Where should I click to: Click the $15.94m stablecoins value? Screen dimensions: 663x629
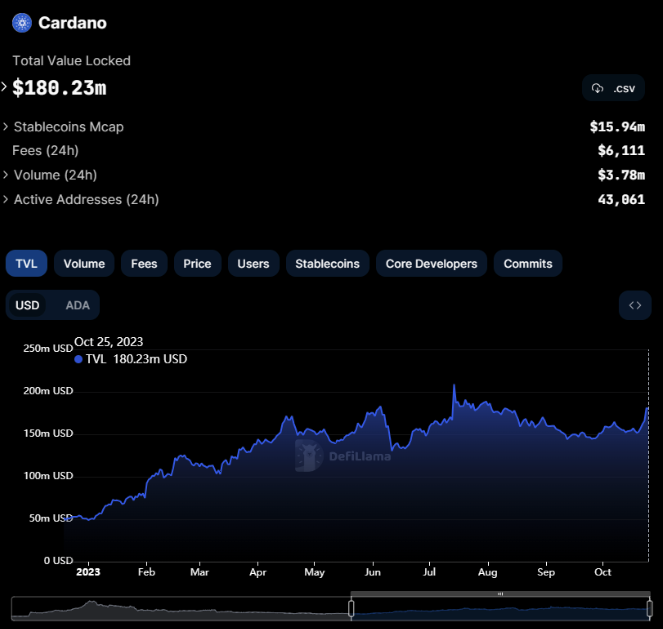point(617,127)
